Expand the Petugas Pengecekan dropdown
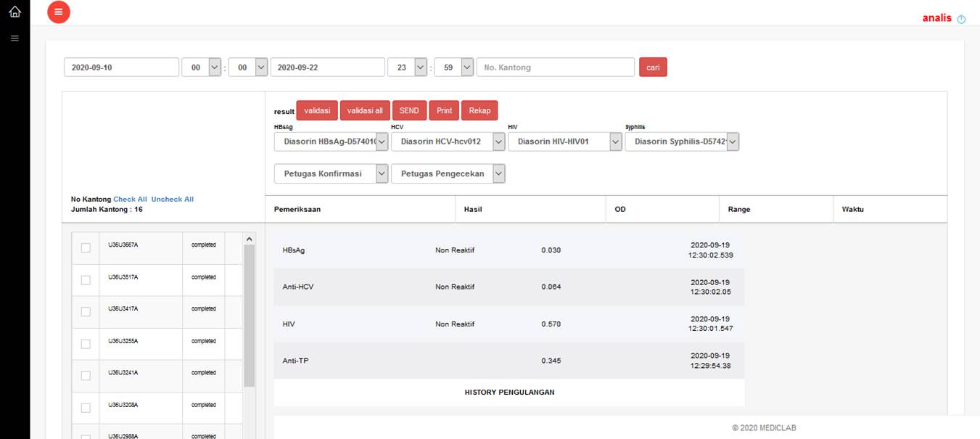Screen dimensions: 980x439 [x=448, y=174]
